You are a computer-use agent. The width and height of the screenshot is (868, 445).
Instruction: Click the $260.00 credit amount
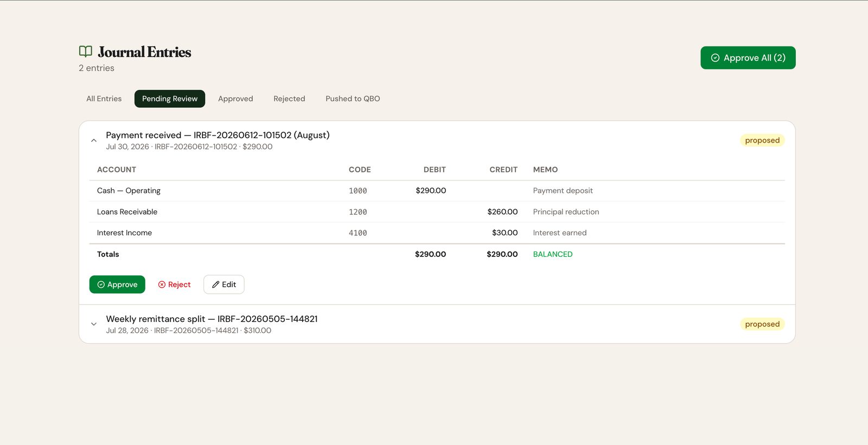click(x=502, y=212)
